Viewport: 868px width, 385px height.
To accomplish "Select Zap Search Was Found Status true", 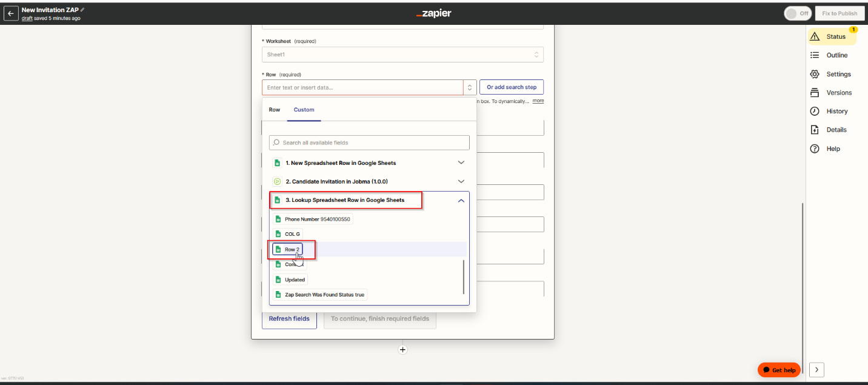I will click(x=319, y=295).
